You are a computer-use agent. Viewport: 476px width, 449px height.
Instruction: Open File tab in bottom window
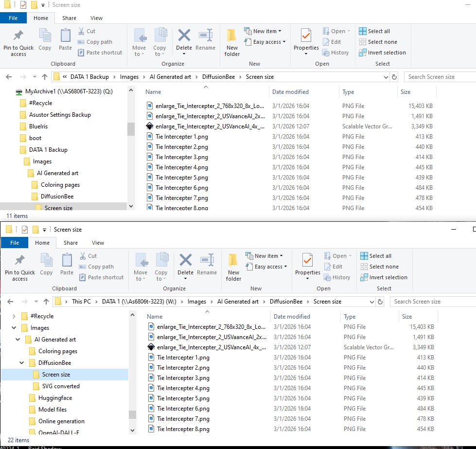click(x=15, y=243)
